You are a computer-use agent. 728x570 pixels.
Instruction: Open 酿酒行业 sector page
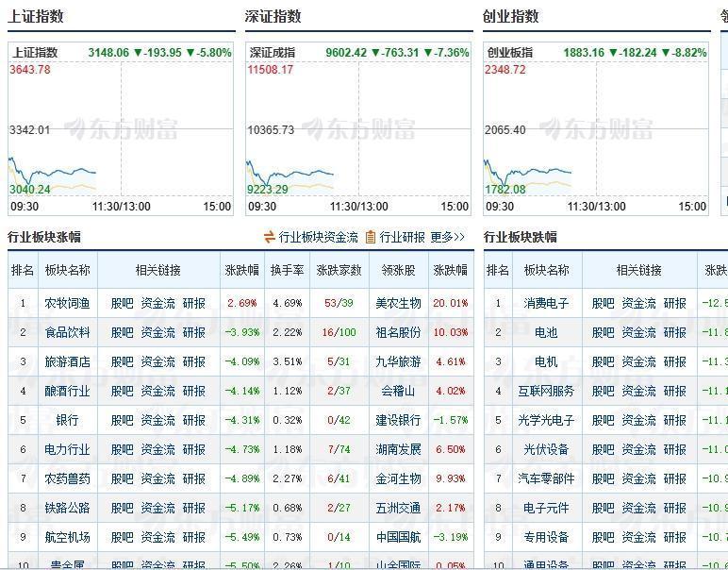pos(67,391)
